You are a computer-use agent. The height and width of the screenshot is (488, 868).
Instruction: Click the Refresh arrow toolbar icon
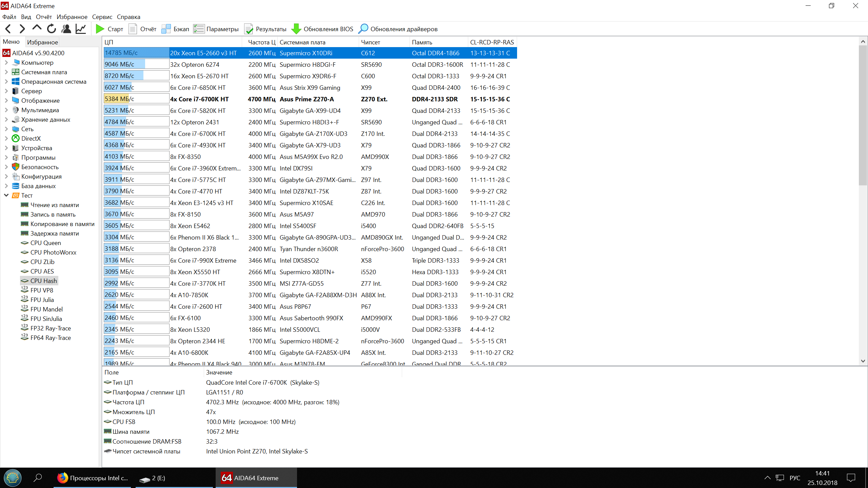point(52,29)
